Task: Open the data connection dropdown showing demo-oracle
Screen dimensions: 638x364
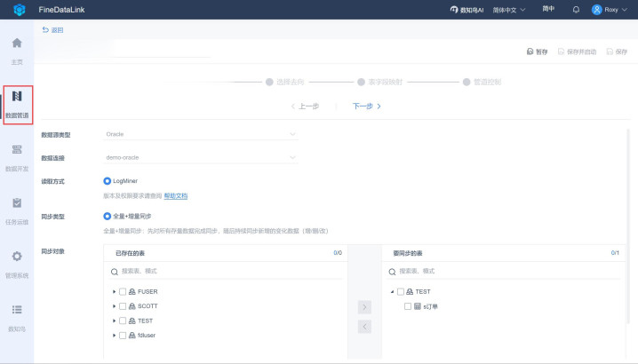Action: coord(201,157)
